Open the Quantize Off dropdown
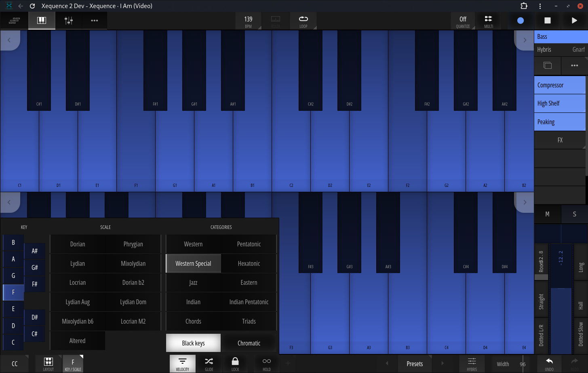The width and height of the screenshot is (588, 373). [463, 21]
